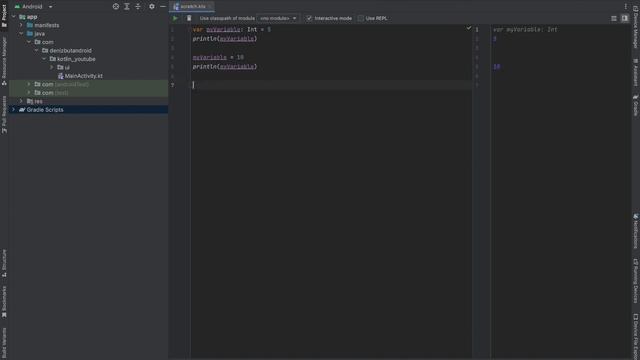Expand the Gradle Scripts node
Image resolution: width=640 pixels, height=360 pixels.
[13, 109]
